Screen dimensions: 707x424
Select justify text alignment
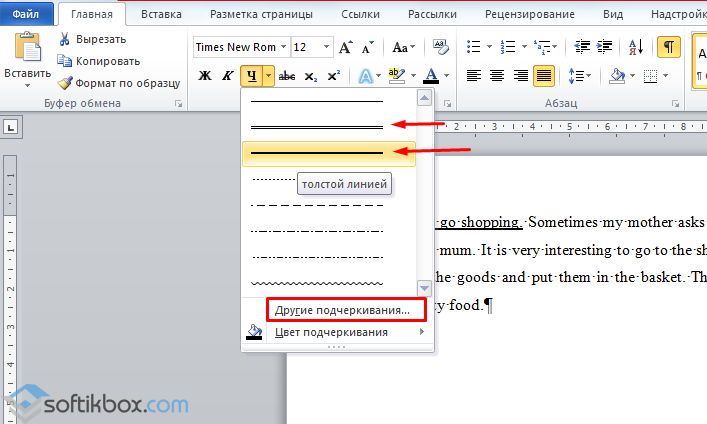(x=545, y=76)
